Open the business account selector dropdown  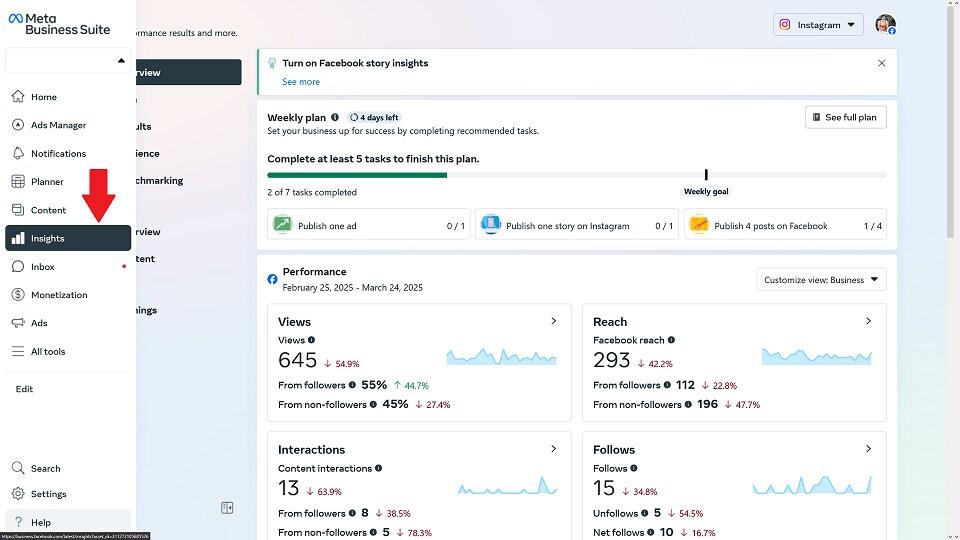(68, 61)
